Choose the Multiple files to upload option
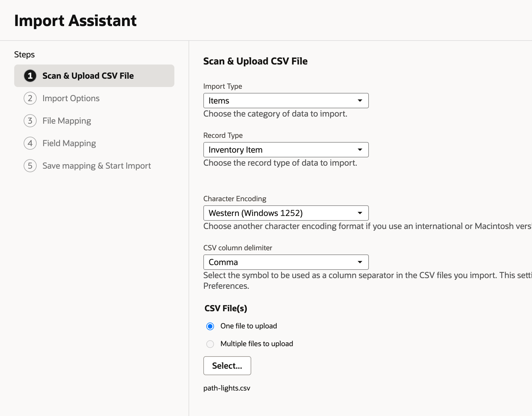The image size is (532, 416). click(210, 344)
